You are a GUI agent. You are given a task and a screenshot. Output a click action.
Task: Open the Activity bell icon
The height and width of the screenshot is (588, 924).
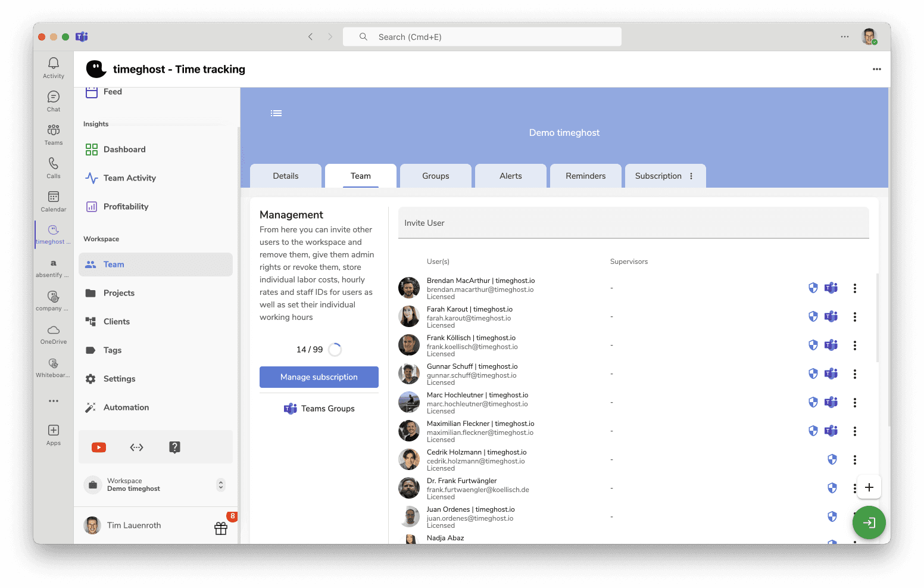click(x=54, y=63)
